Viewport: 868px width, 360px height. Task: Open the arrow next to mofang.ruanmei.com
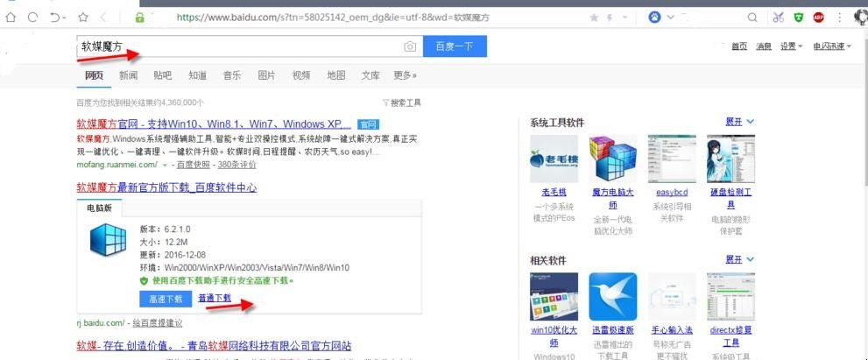tap(165, 165)
